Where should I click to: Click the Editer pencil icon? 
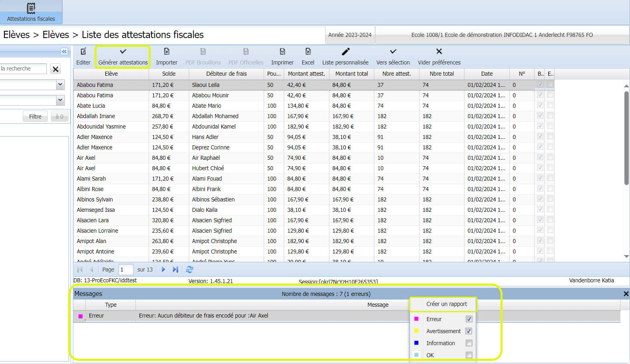pyautogui.click(x=83, y=52)
